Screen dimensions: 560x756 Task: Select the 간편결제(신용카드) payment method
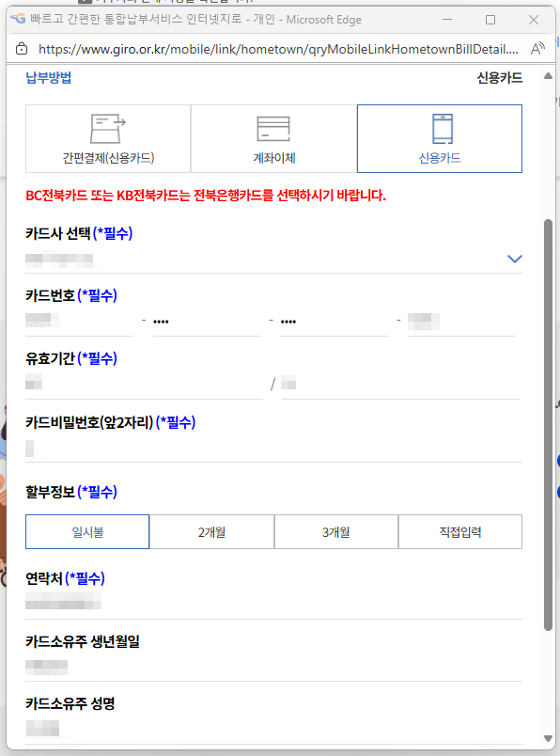point(108,139)
